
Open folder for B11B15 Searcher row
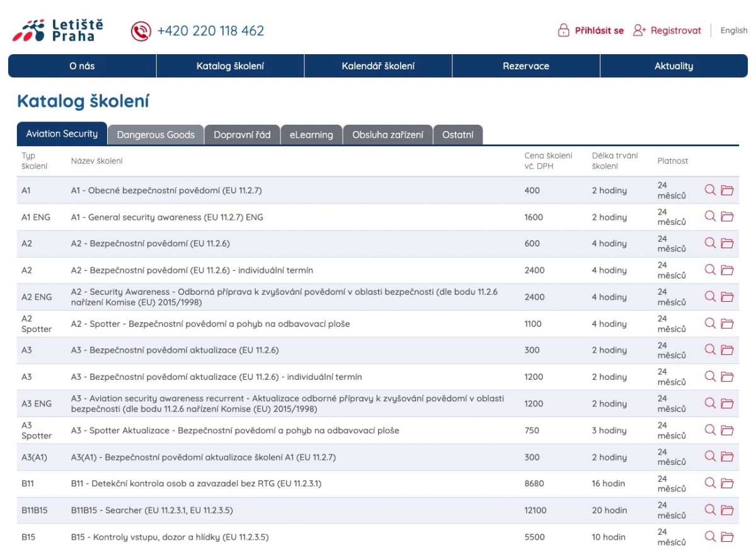(x=727, y=510)
